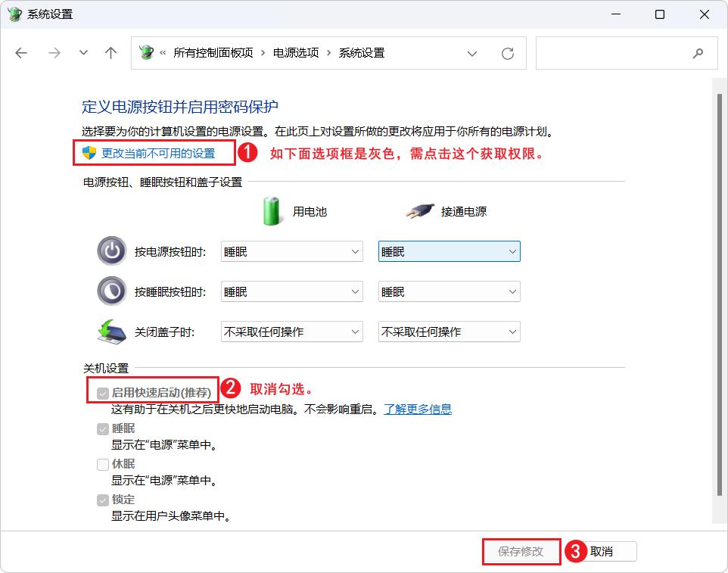This screenshot has width=728, height=573.
Task: Expand the address bar history chevron
Action: click(x=472, y=52)
